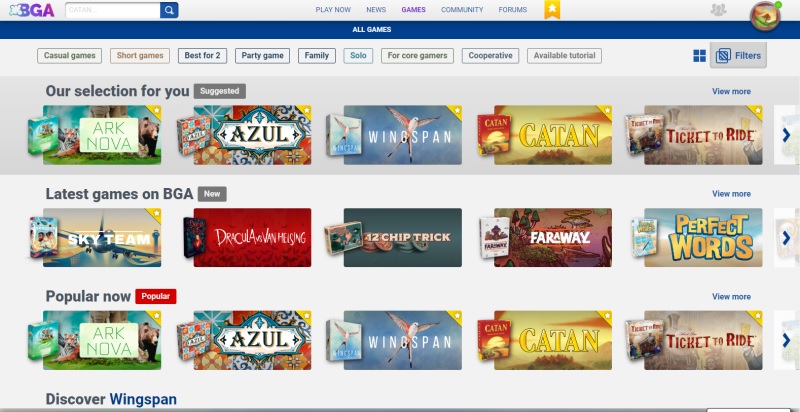Toggle the Casual games filter

pyautogui.click(x=69, y=56)
